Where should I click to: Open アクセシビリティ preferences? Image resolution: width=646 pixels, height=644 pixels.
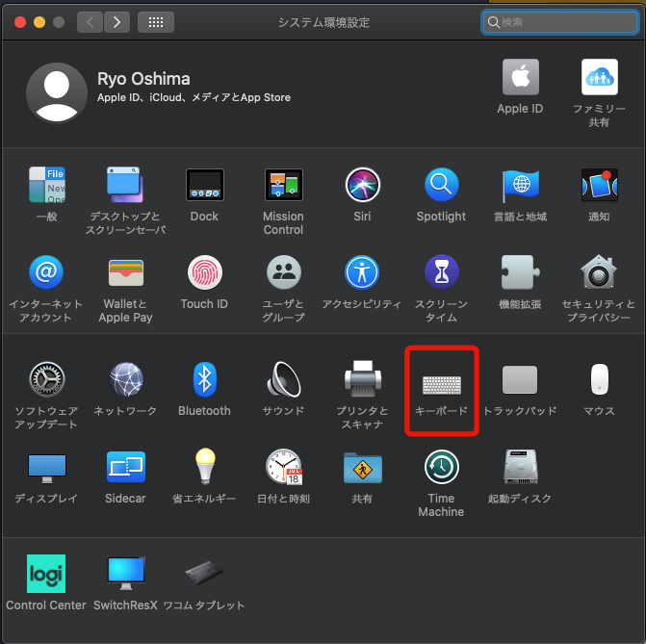click(362, 272)
